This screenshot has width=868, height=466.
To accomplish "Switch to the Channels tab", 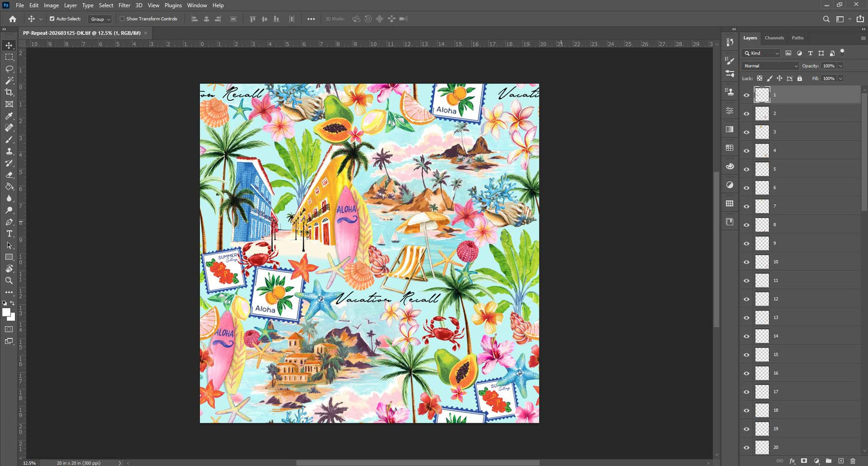I will pos(774,38).
